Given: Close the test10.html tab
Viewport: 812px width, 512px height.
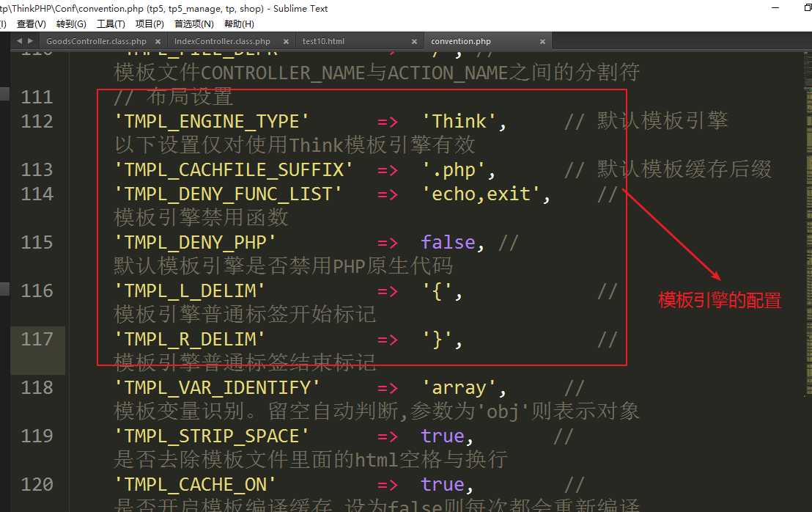Looking at the screenshot, I should 414,42.
